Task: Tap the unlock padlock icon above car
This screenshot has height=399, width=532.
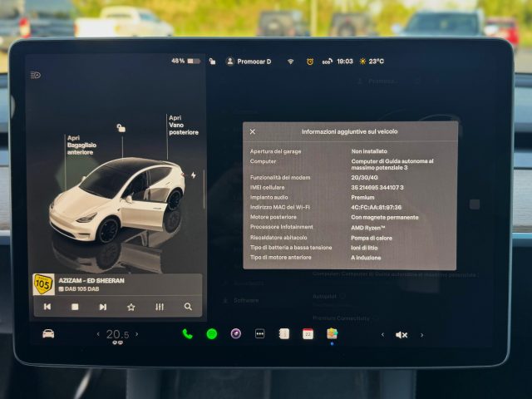Action: tap(121, 128)
